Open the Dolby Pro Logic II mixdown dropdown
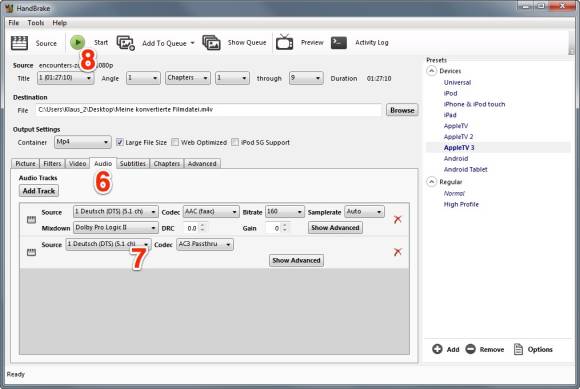Screen dimensions: 580x389 coord(116,228)
